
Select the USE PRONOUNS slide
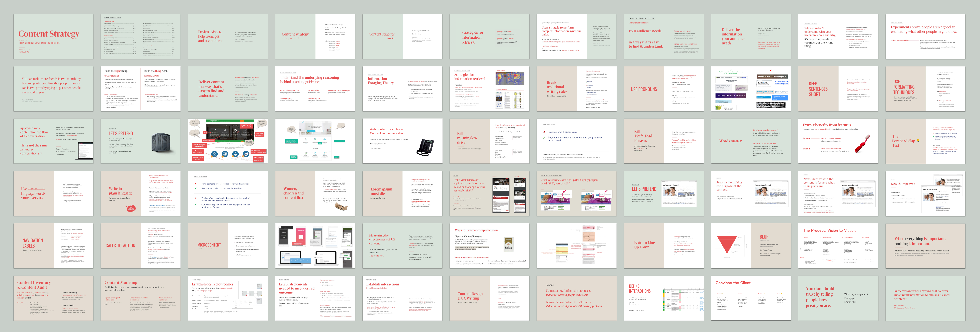(664, 89)
